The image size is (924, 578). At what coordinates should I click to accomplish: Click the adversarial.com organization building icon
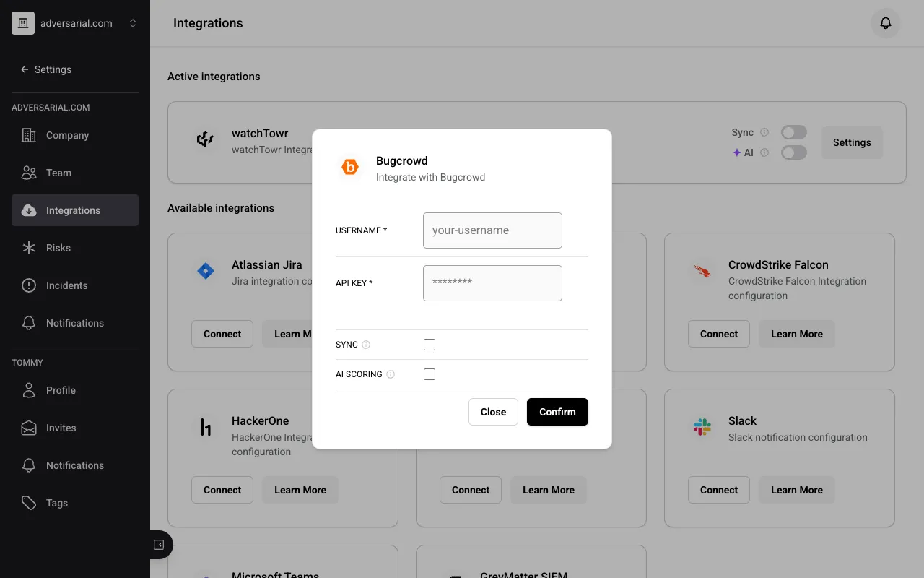tap(23, 23)
